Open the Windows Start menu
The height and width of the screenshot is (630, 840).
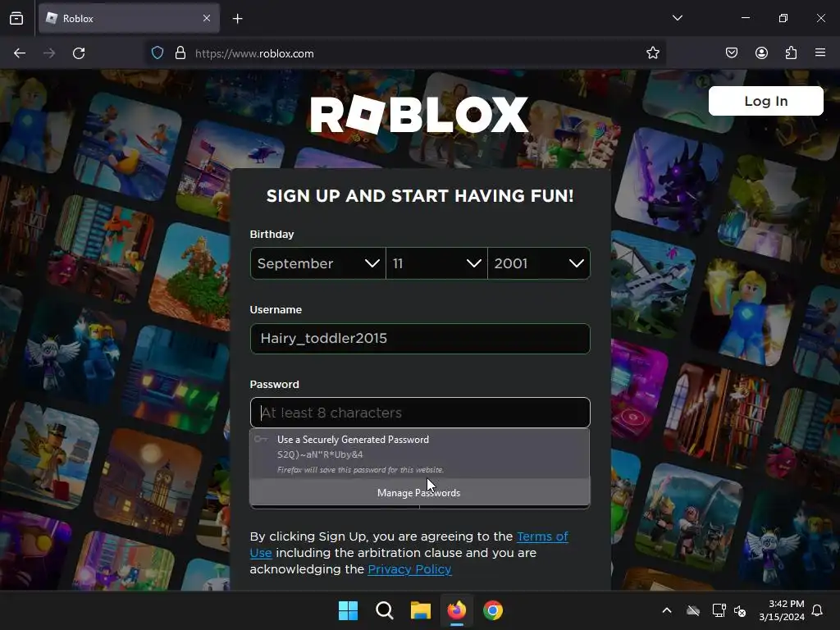pyautogui.click(x=348, y=610)
